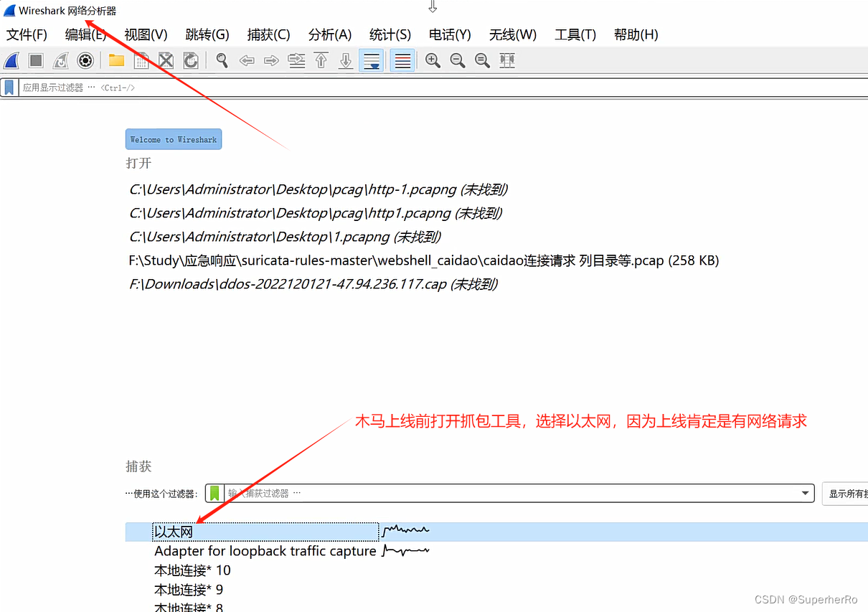Zoom in main window text

433,61
